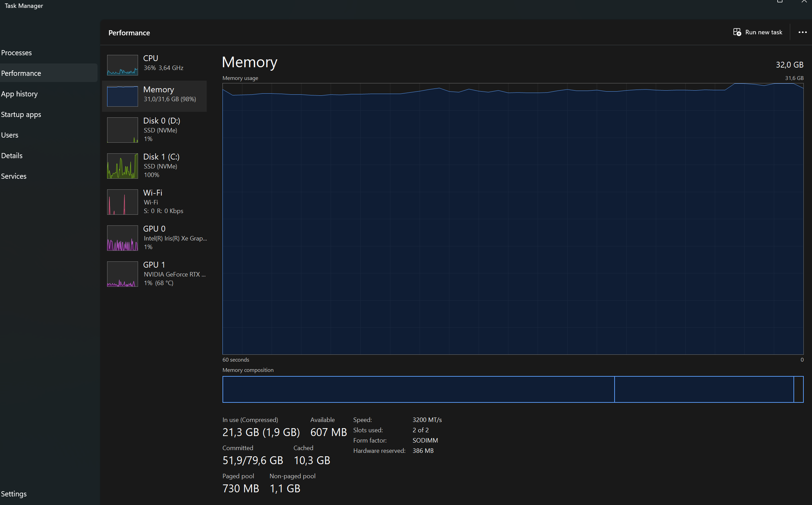This screenshot has width=812, height=505.
Task: Switch to the Users page
Action: pos(10,135)
